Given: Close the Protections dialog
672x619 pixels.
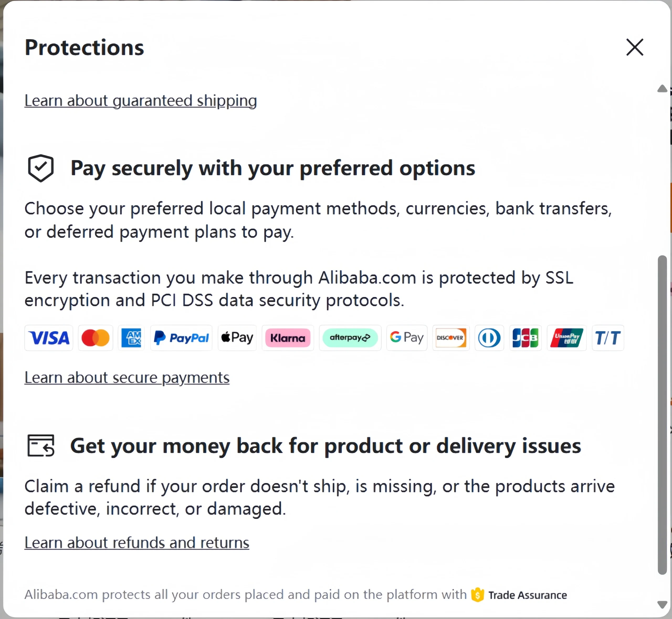Looking at the screenshot, I should (x=635, y=47).
